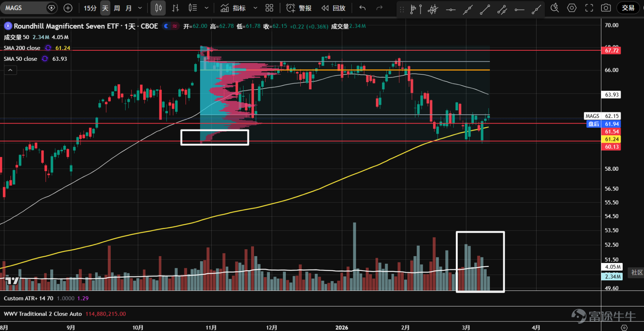Image resolution: width=644 pixels, height=331 pixels.
Task: Select the parallel channel drawing tool
Action: 502,9
